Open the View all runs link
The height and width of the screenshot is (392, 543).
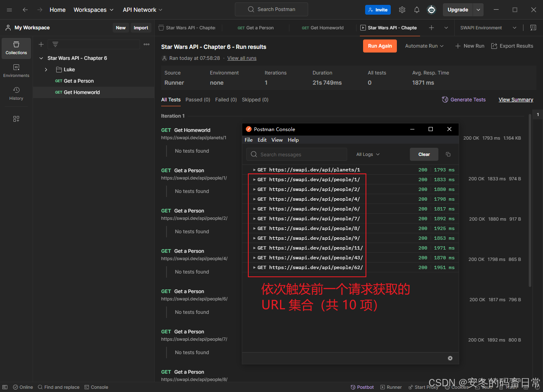pos(242,58)
